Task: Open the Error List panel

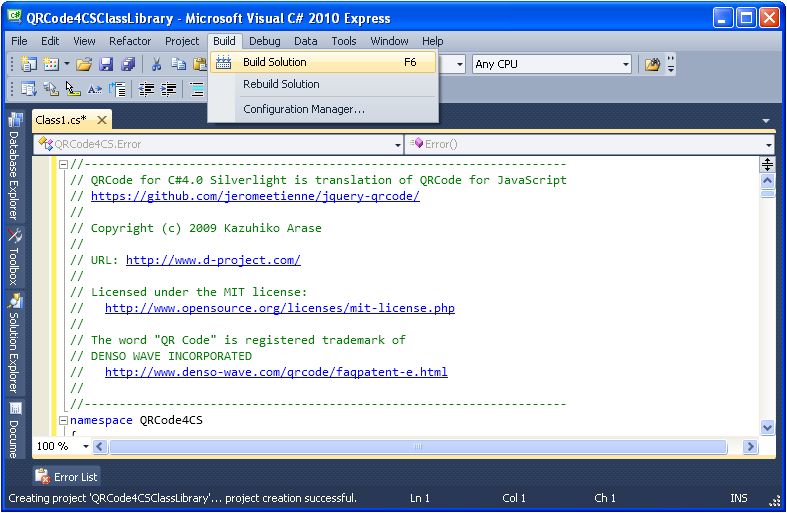Action: pos(67,477)
